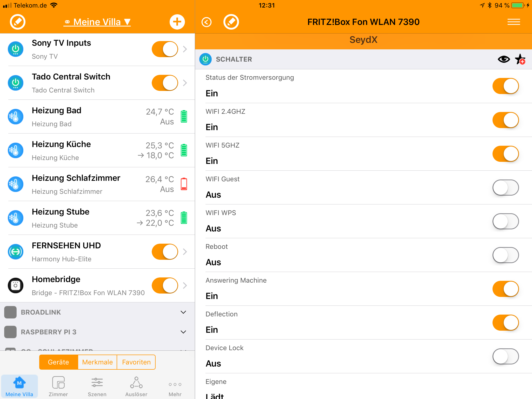Click the FERNSEHEN UHD Harmony icon
The height and width of the screenshot is (399, 532).
click(x=16, y=252)
